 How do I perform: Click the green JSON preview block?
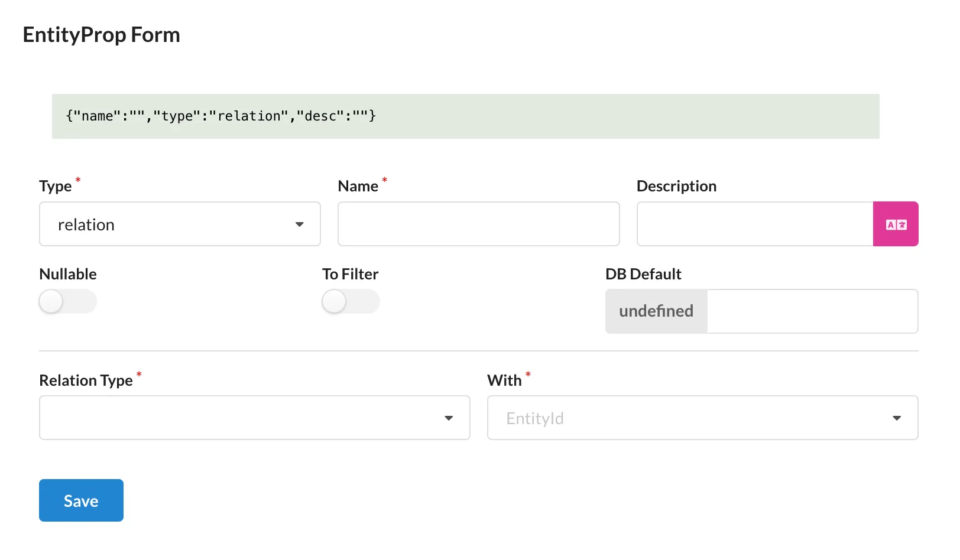[465, 116]
